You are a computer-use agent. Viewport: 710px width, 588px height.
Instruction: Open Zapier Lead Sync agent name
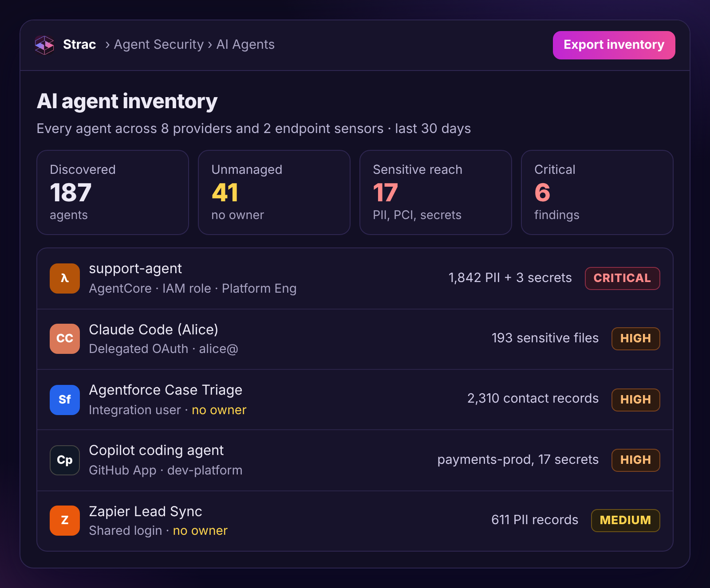point(146,511)
